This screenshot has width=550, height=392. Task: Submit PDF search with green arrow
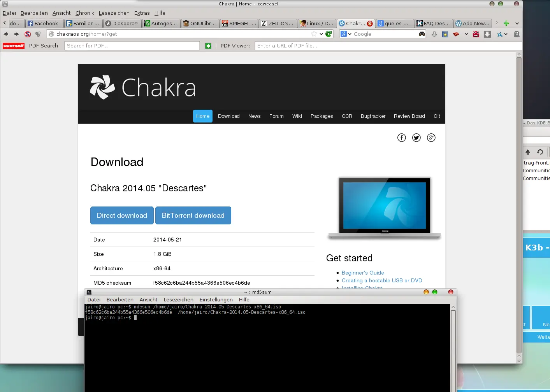[208, 46]
